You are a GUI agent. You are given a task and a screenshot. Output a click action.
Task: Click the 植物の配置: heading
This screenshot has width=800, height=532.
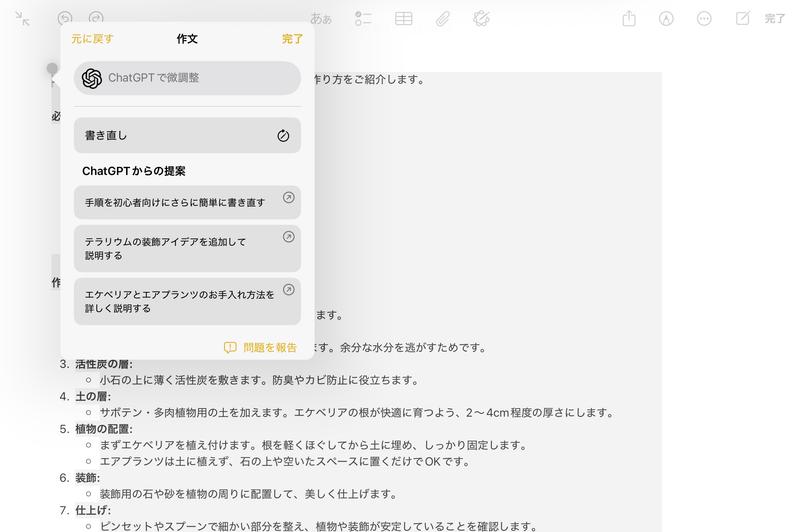[x=104, y=429]
